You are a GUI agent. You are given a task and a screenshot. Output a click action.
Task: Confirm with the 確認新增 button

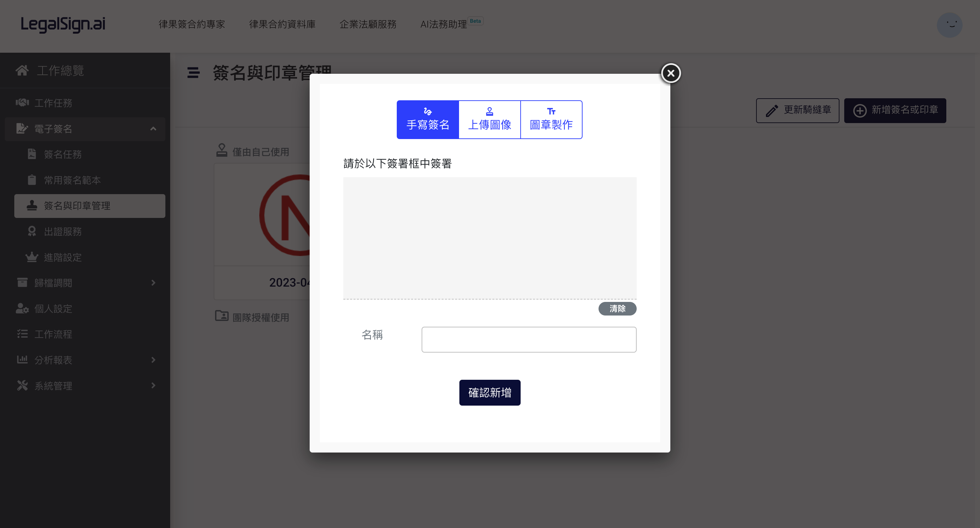[490, 393]
